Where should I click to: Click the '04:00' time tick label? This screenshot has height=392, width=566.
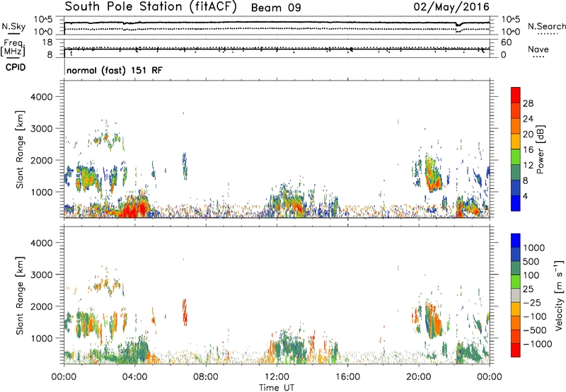[134, 377]
